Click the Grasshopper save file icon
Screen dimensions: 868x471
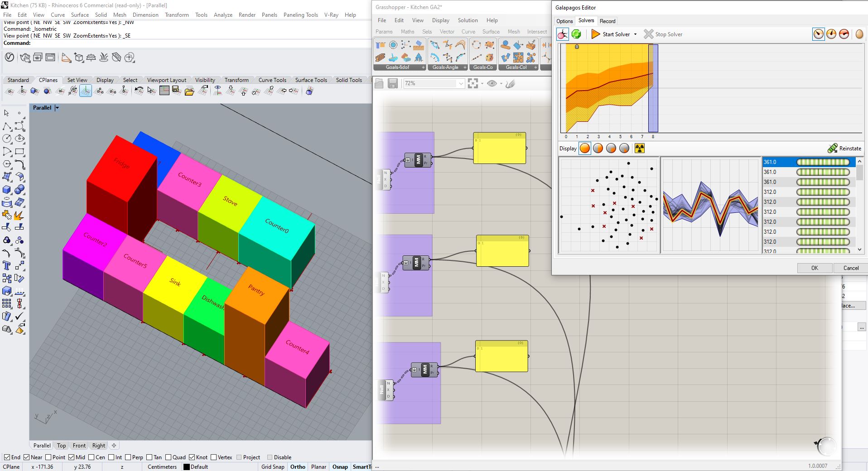pos(393,83)
